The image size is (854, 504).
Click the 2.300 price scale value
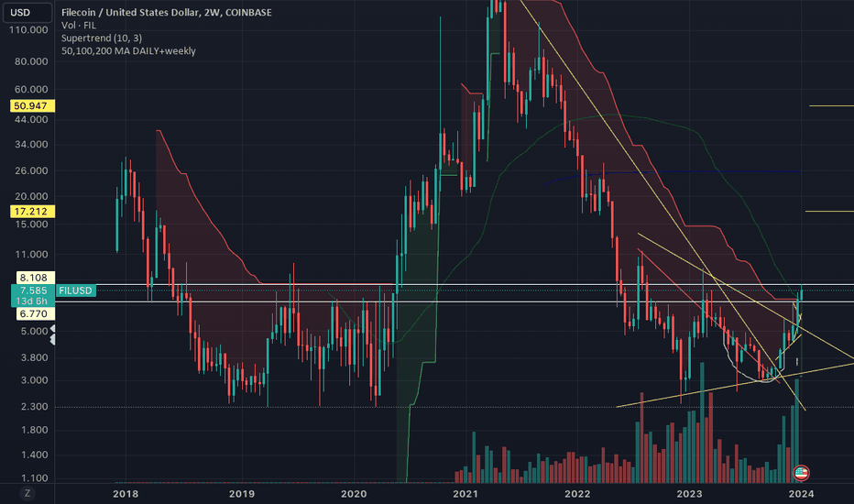(34, 407)
